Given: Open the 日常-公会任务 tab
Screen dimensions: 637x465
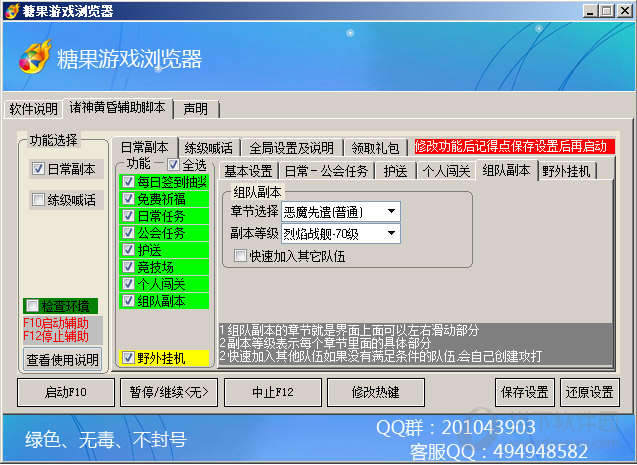Looking at the screenshot, I should (x=327, y=171).
